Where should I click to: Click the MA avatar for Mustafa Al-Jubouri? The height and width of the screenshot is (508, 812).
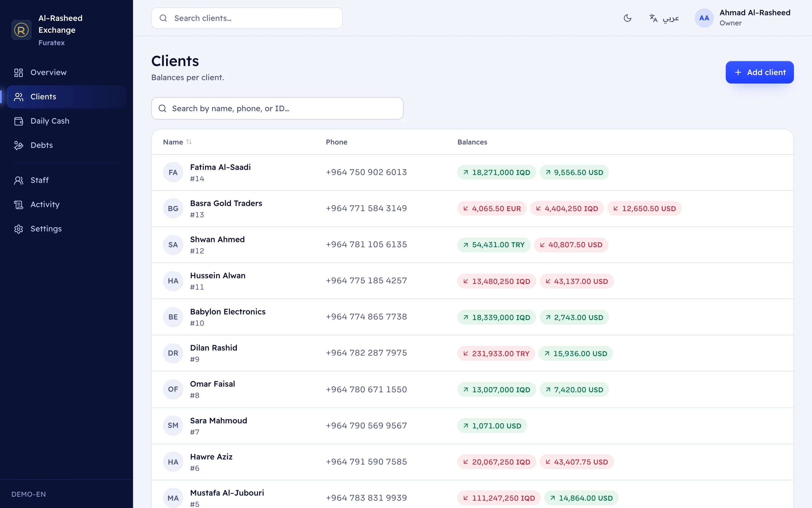(x=173, y=498)
